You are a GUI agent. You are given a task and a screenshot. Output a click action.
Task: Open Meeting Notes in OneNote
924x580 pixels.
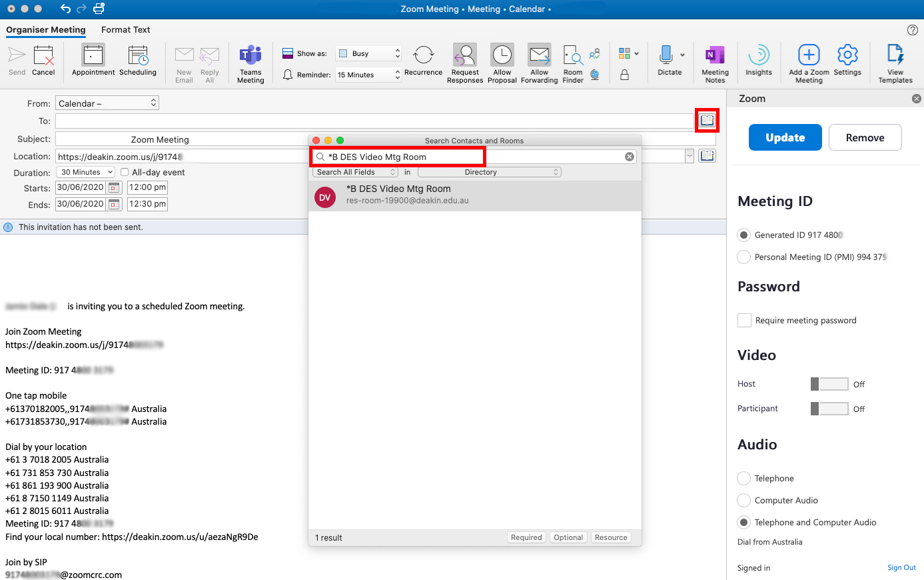click(x=715, y=56)
